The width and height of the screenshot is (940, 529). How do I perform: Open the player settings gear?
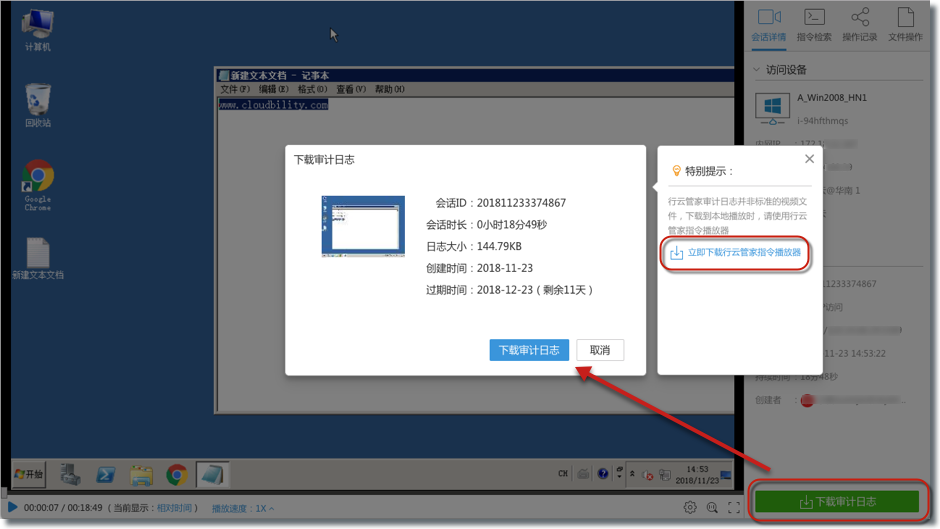pyautogui.click(x=690, y=507)
